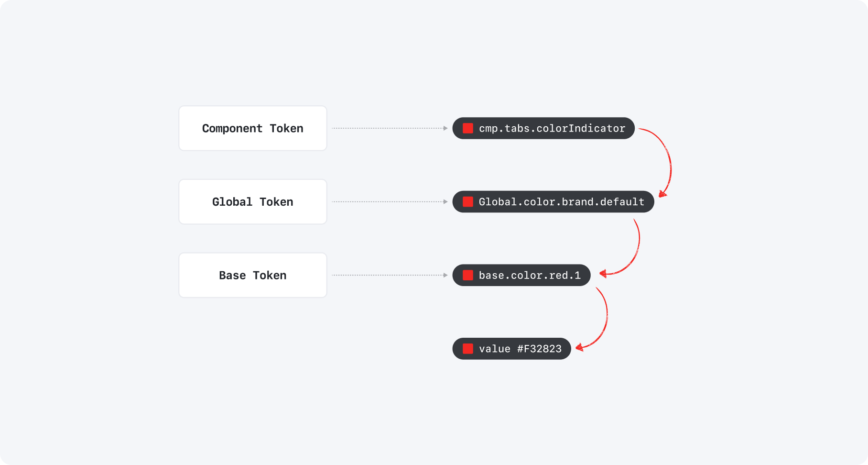The image size is (868, 465).
Task: Click the Base Token box
Action: click(x=253, y=275)
